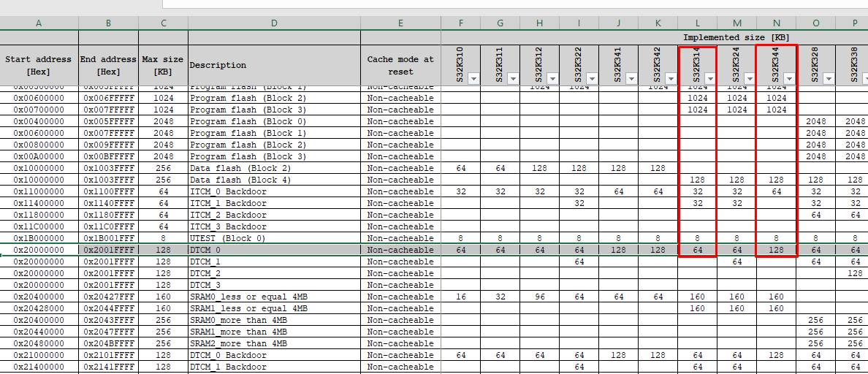
Task: Select end address cell 0x006FFFFF
Action: point(108,98)
